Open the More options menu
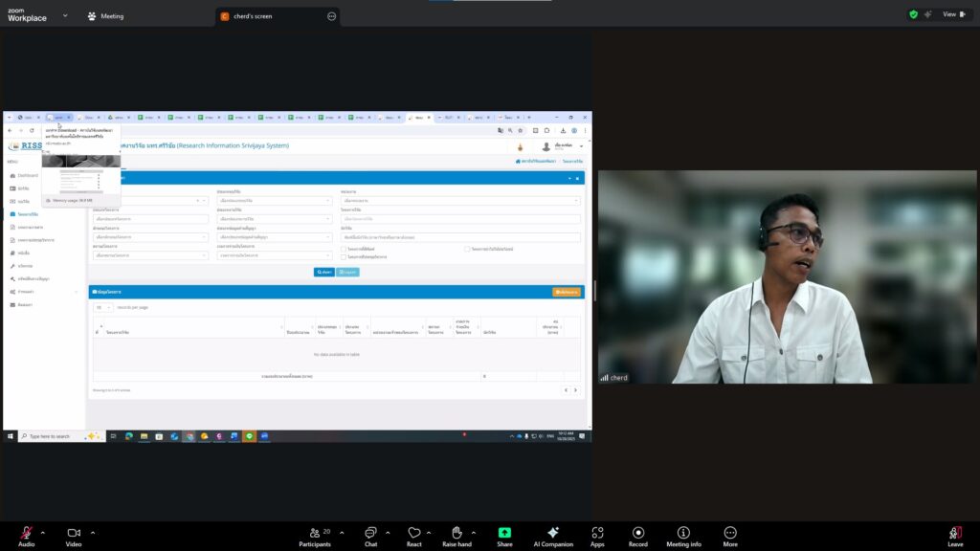This screenshot has width=980, height=551. click(x=730, y=533)
